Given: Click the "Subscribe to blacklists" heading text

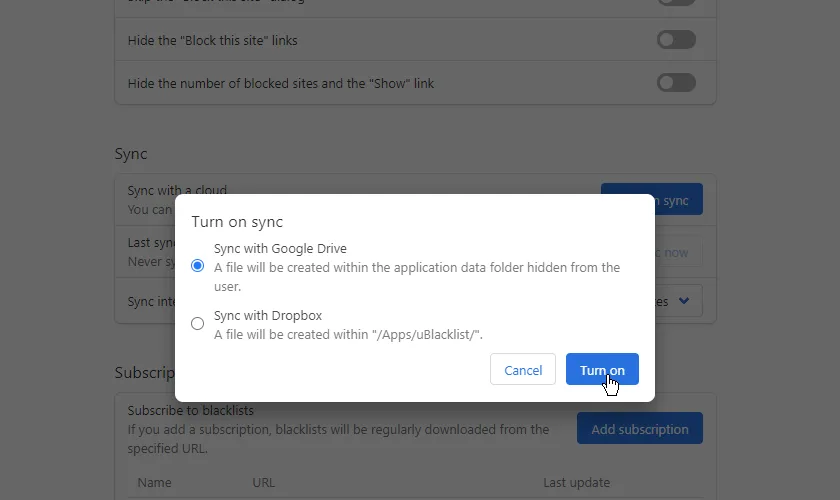Looking at the screenshot, I should (x=190, y=410).
